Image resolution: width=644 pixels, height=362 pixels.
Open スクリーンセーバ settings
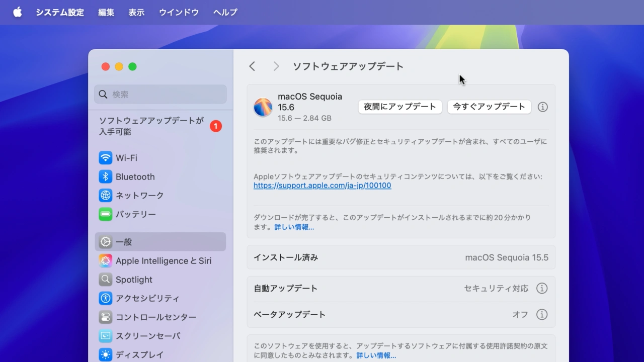(147, 336)
